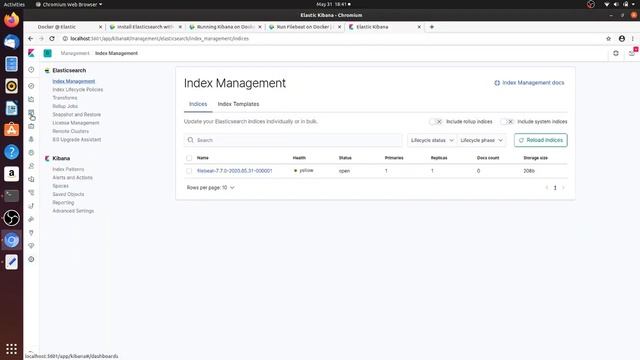Open Terminal from the dock
The height and width of the screenshot is (360, 640).
coord(11,196)
